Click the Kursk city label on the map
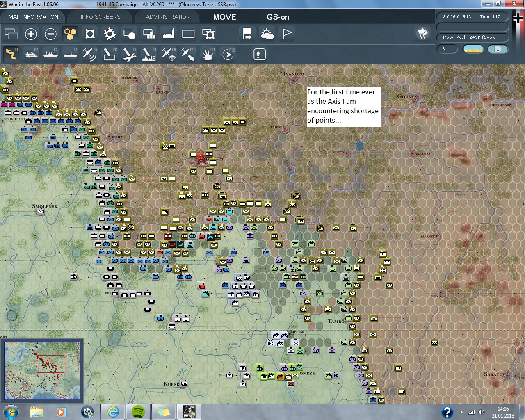Viewport: 525px width, 420px height. 171,384
